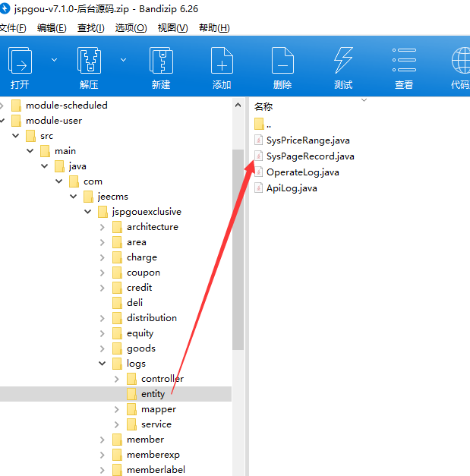This screenshot has width=470, height=476.
Task: Click the Open (打开) toolbar icon
Action: click(x=20, y=61)
